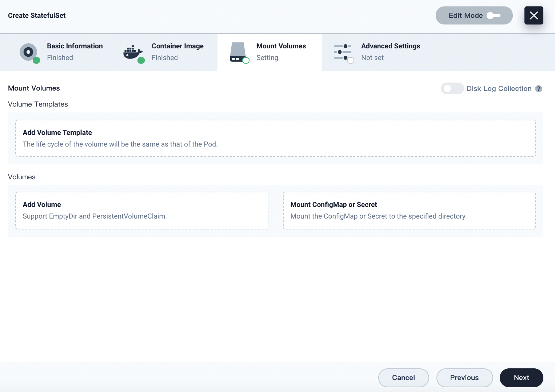
Task: Click the Create StatefulSet title
Action: (x=37, y=15)
